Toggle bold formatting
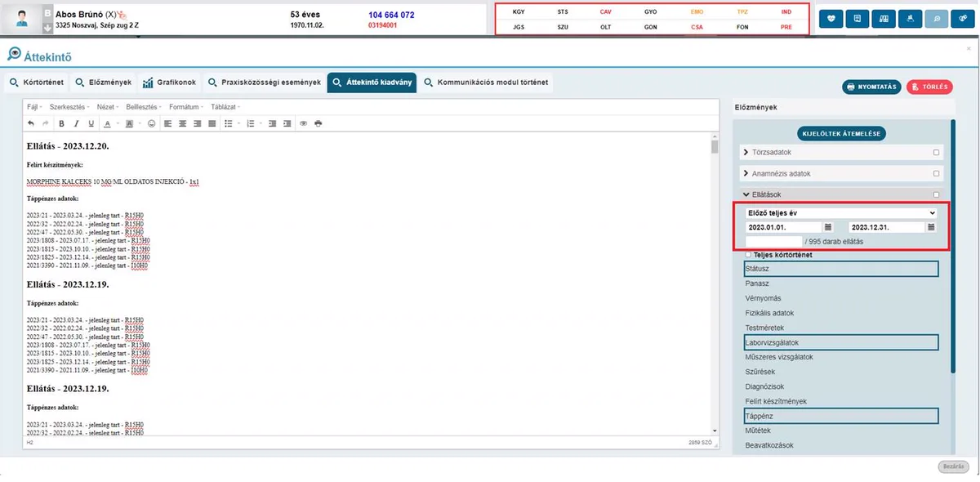This screenshot has height=482, width=980. pyautogui.click(x=61, y=123)
